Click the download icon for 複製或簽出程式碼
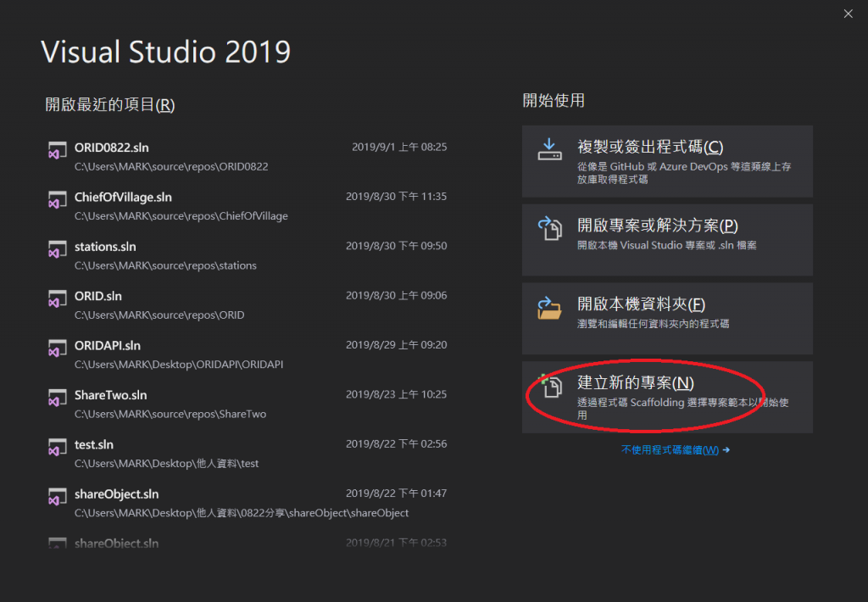Image resolution: width=868 pixels, height=602 pixels. pos(549,149)
